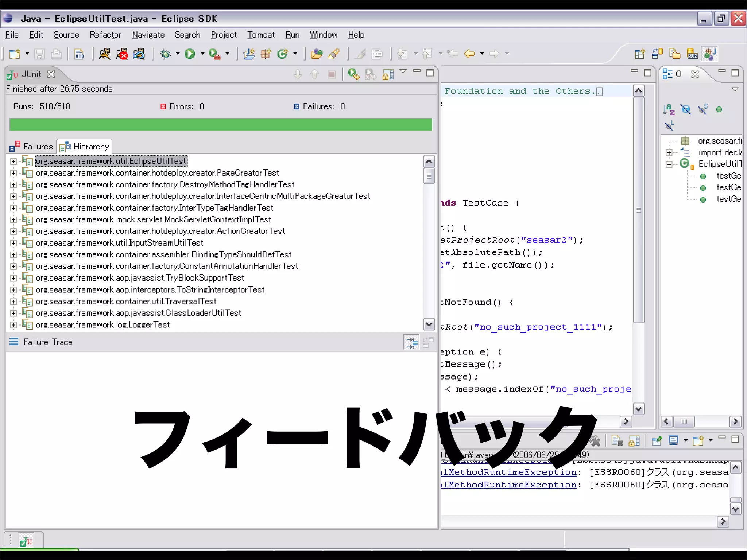
Task: Click the SVN perspective icon at top right
Action: tap(692, 54)
